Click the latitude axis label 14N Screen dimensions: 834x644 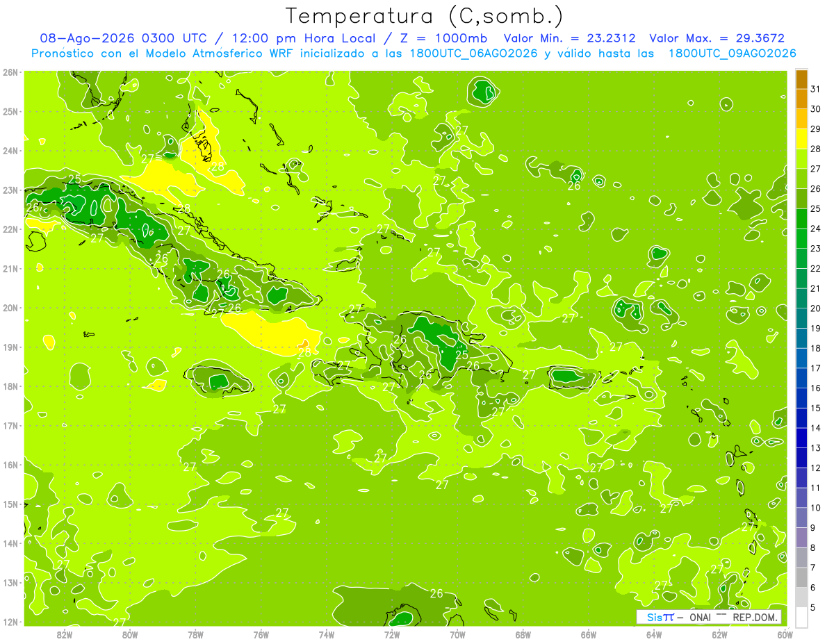click(10, 543)
